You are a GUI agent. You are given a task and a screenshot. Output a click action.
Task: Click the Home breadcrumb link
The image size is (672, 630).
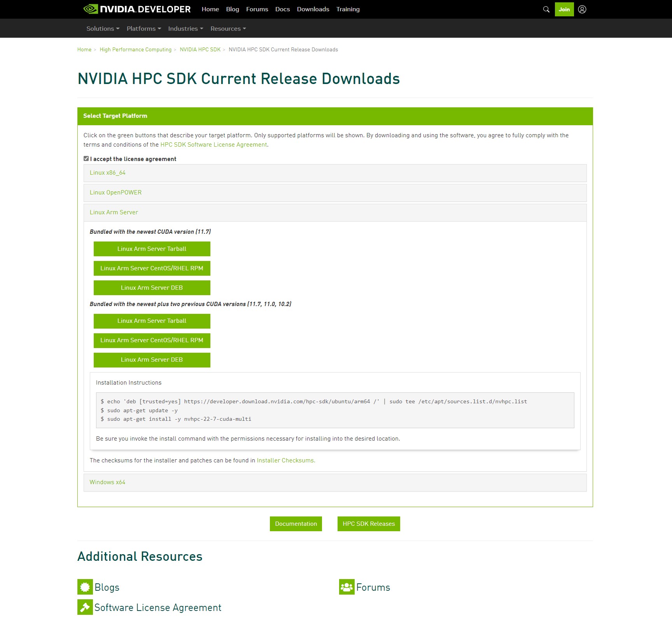tap(84, 50)
